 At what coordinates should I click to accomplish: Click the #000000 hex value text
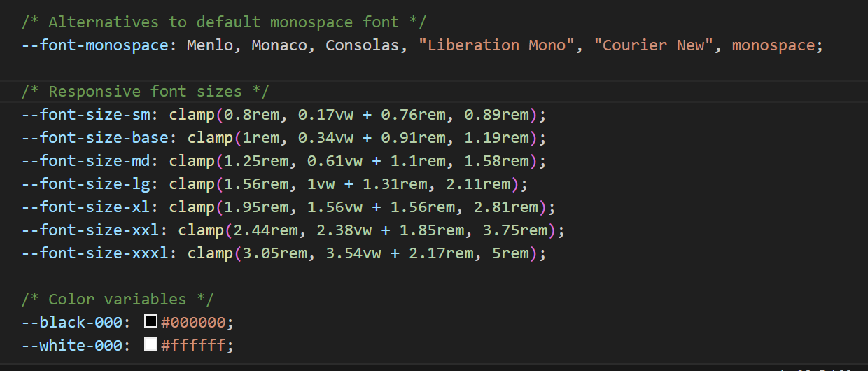coord(195,323)
